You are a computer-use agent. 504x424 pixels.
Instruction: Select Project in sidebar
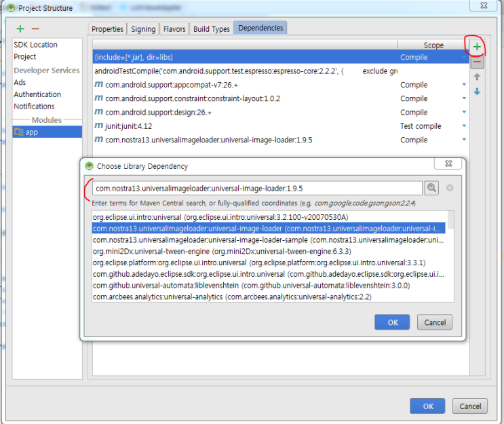pyautogui.click(x=24, y=56)
